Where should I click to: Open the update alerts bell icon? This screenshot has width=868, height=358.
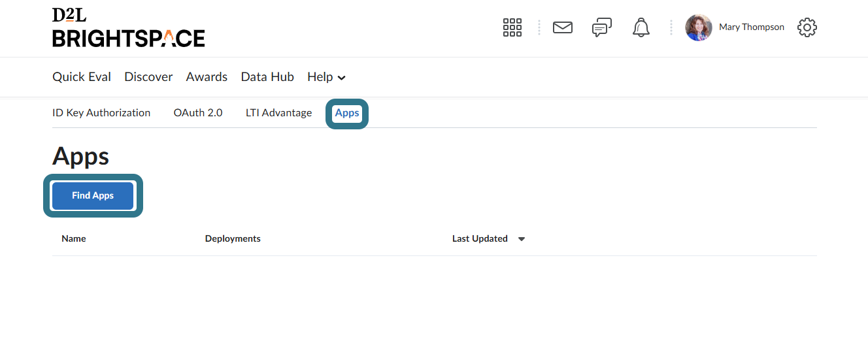point(641,27)
